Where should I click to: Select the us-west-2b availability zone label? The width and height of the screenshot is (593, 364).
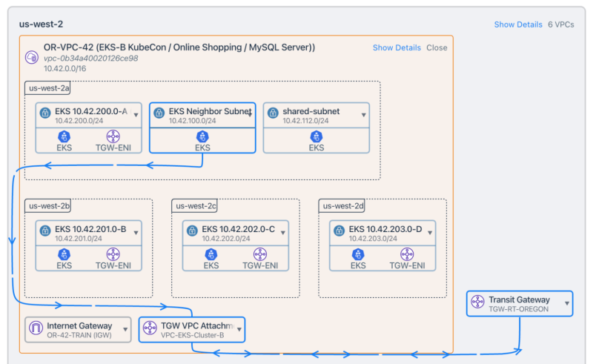(47, 206)
